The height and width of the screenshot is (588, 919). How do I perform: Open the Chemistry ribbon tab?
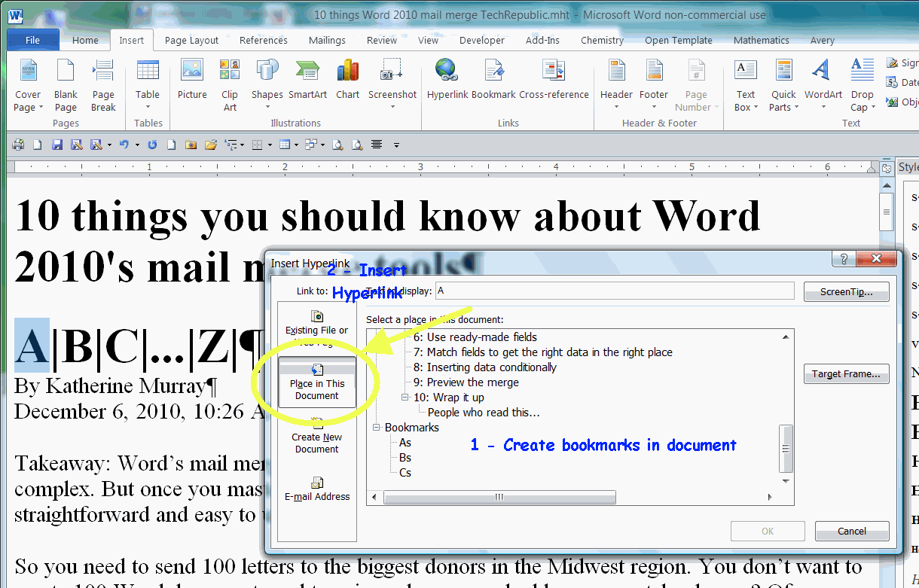601,40
